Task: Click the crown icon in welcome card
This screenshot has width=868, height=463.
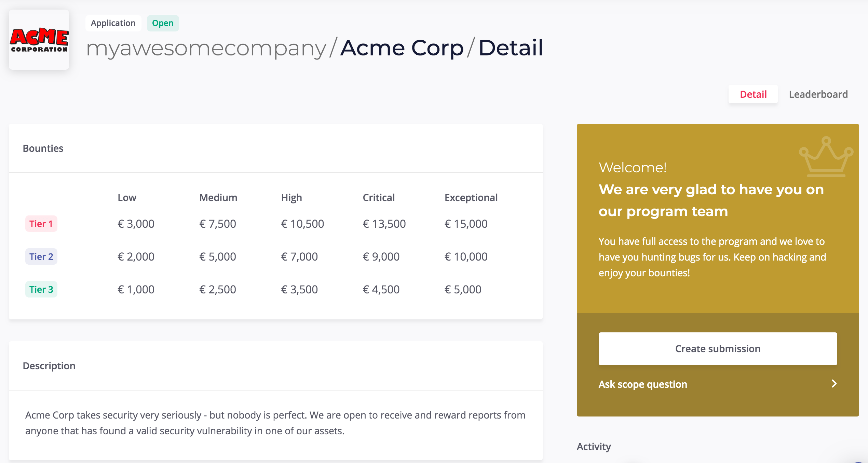Action: [x=826, y=157]
